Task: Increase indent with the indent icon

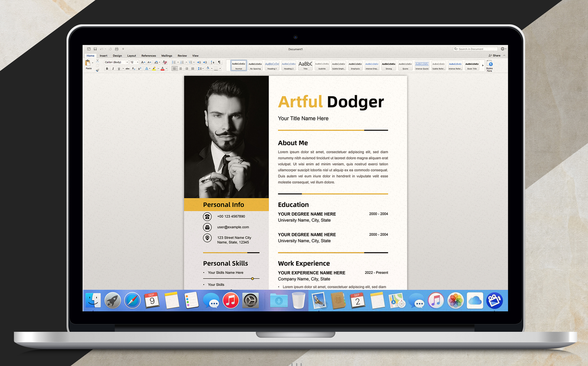Action: [x=205, y=62]
